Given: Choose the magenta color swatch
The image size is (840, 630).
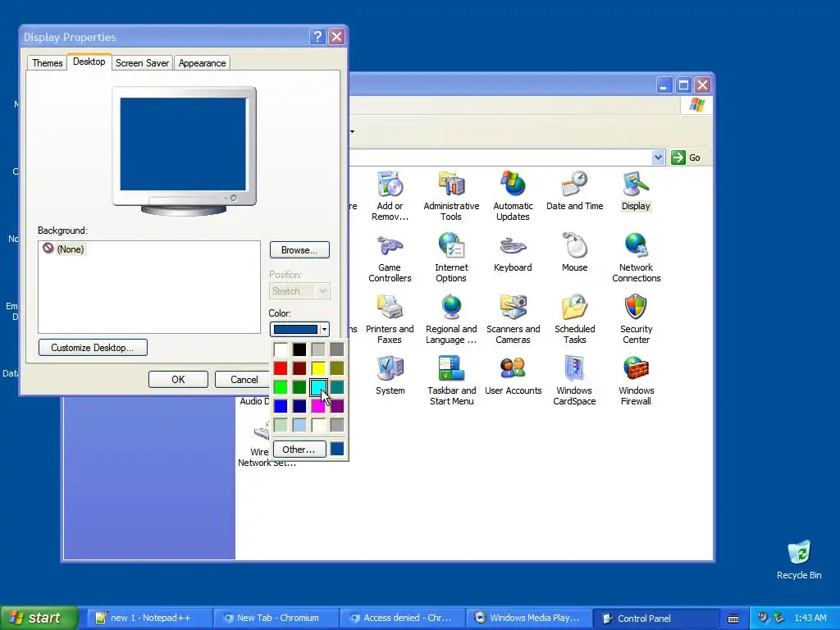Looking at the screenshot, I should 318,405.
